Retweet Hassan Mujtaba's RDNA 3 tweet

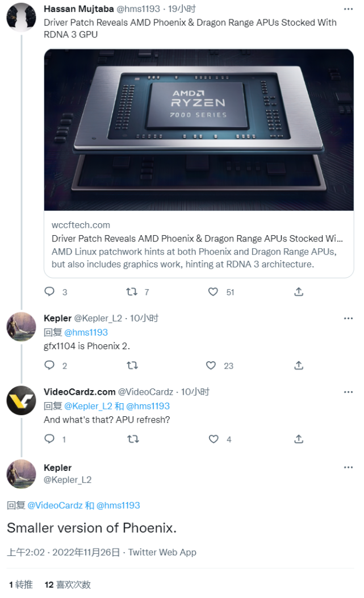coord(131,291)
